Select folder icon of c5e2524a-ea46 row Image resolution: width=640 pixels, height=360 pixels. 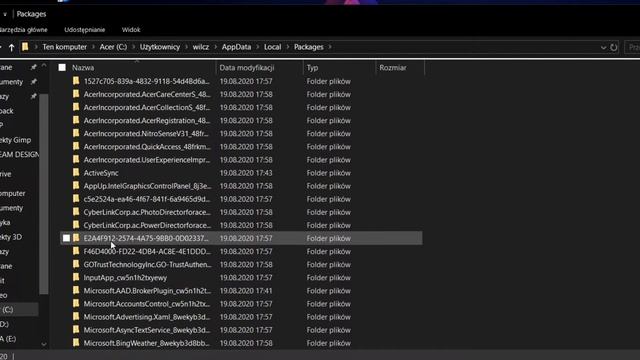click(76, 198)
